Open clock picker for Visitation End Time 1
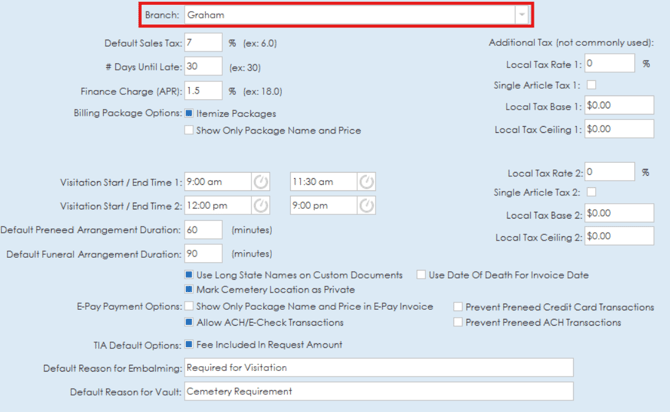 pos(366,181)
